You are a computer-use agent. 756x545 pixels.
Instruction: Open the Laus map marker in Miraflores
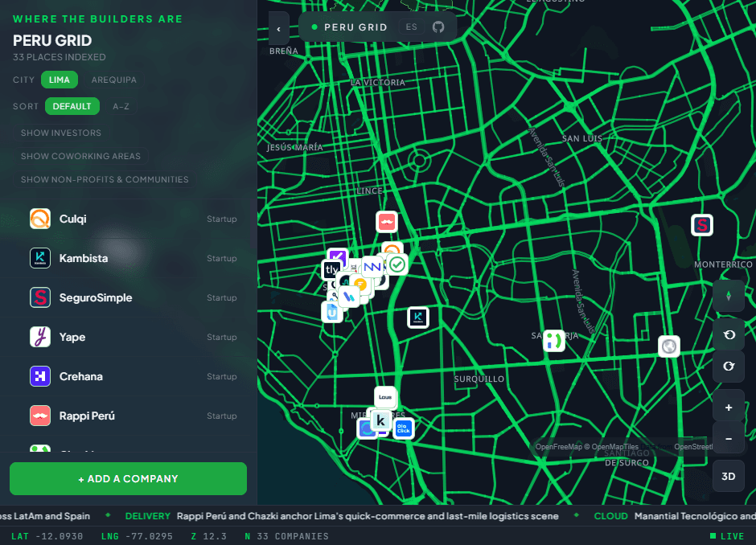(385, 397)
